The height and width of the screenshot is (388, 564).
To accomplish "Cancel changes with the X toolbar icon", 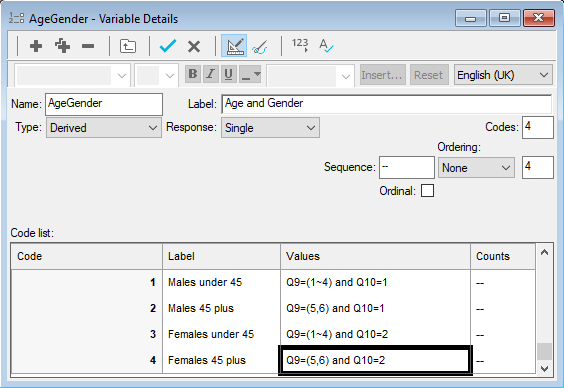I will pos(194,46).
